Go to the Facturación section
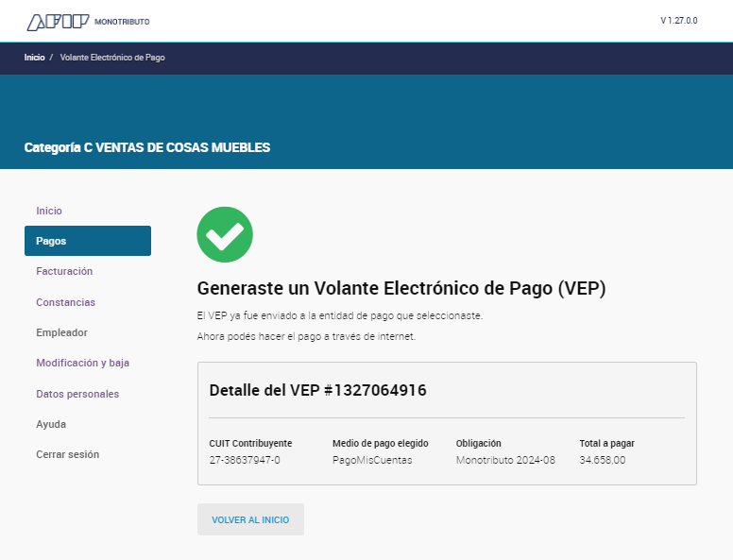 64,271
